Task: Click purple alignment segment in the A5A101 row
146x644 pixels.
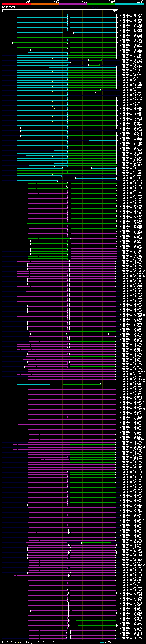Action: tap(82, 93)
